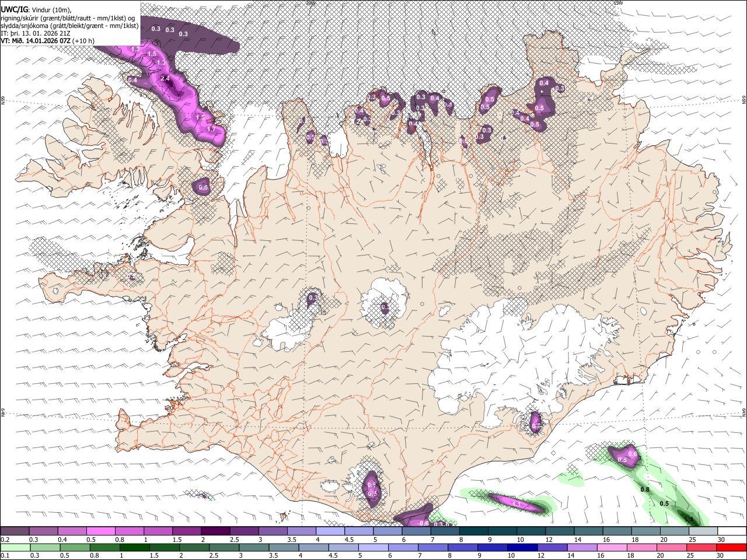The width and height of the screenshot is (747, 560).
Task: Click the lower scale pink swatch starting at 16
Action: click(611, 547)
